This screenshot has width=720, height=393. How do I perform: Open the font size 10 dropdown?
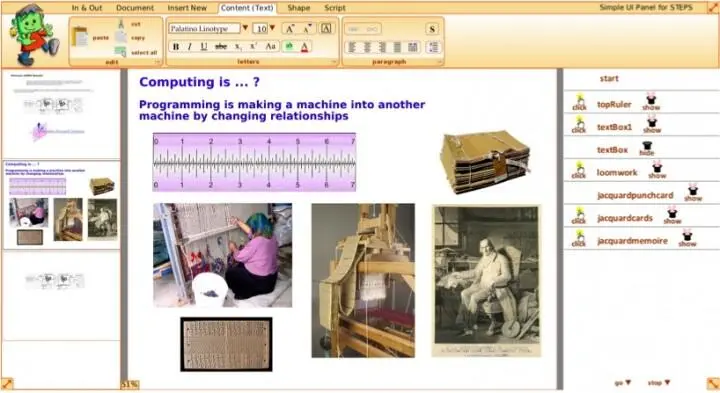coord(272,28)
